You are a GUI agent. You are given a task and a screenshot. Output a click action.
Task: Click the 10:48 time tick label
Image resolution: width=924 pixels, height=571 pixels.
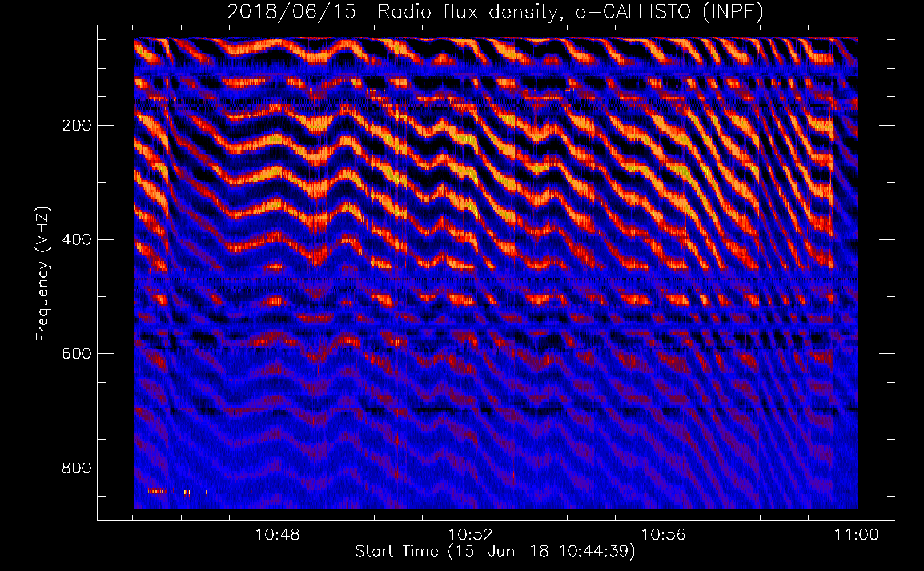[x=278, y=535]
